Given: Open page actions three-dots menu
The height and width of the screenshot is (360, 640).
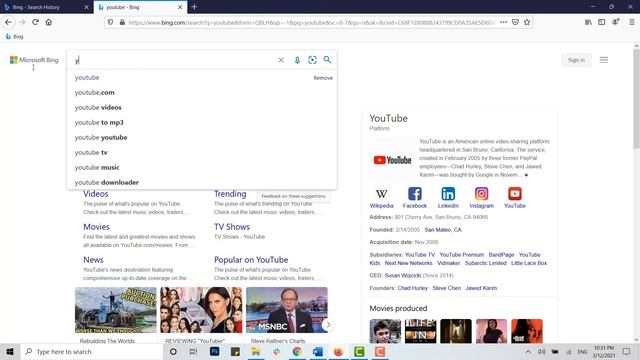Looking at the screenshot, I should point(503,22).
